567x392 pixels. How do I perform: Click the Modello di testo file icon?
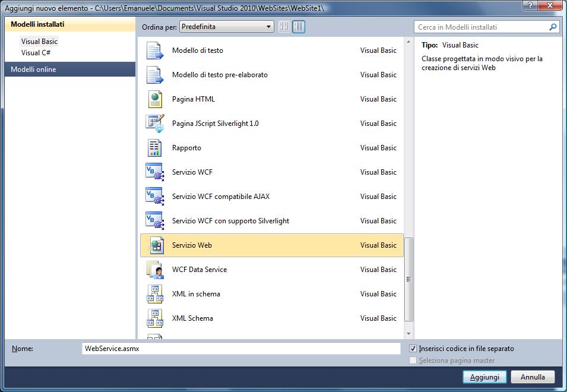pos(155,50)
